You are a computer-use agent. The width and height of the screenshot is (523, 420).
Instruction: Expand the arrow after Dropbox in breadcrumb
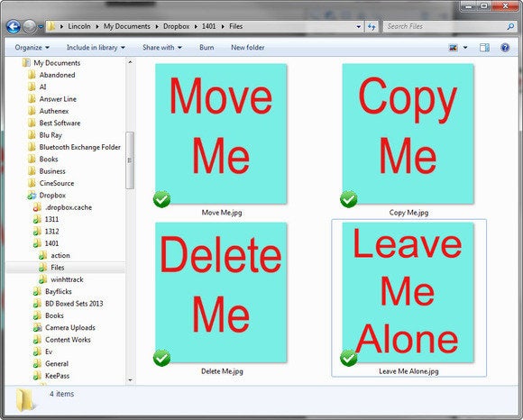[x=196, y=26]
